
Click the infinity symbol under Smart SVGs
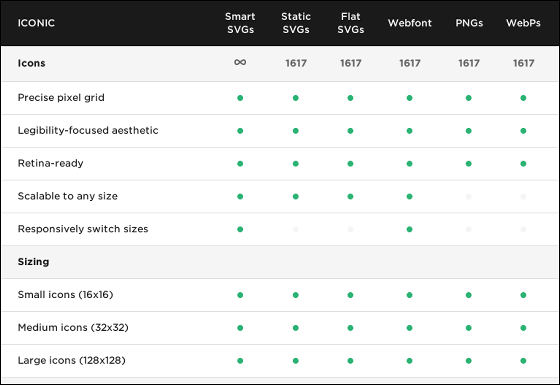(x=240, y=62)
